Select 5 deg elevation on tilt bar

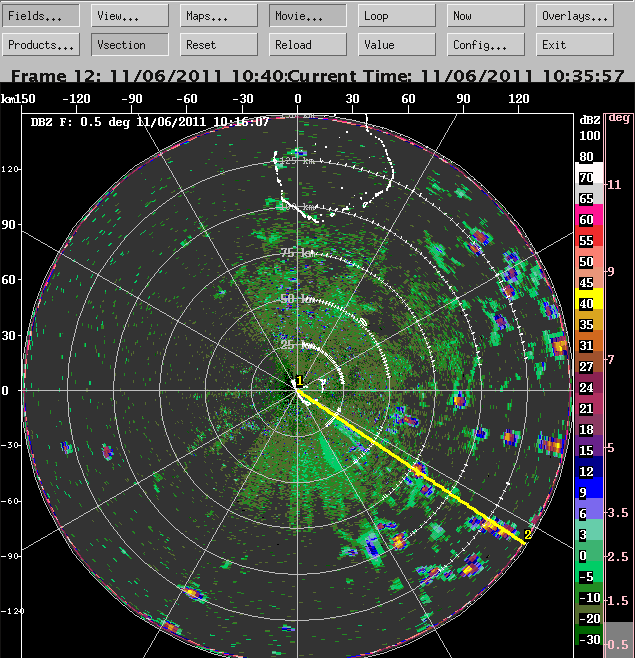click(611, 448)
